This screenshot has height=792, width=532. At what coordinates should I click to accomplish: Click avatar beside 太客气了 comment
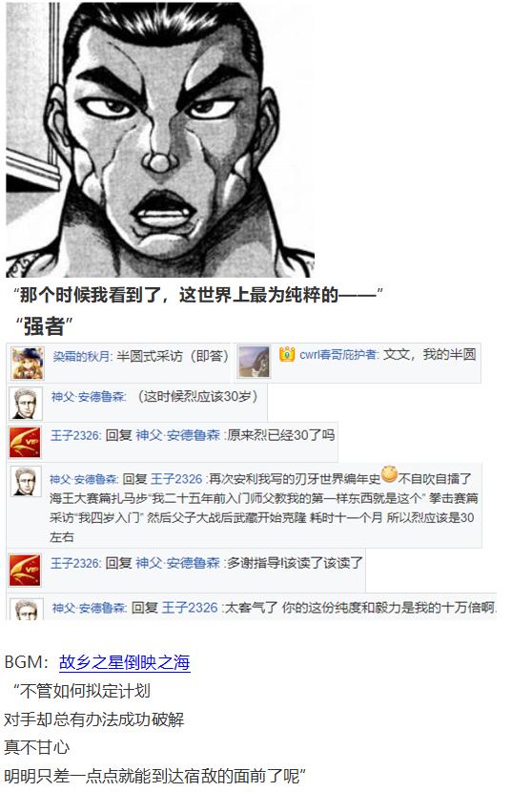pos(27,609)
